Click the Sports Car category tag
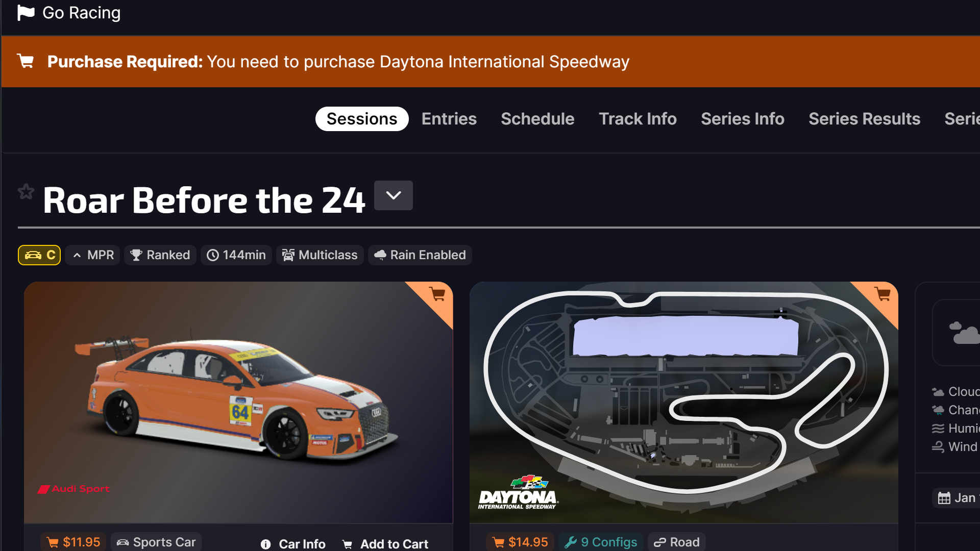Image resolution: width=980 pixels, height=551 pixels. pyautogui.click(x=156, y=542)
